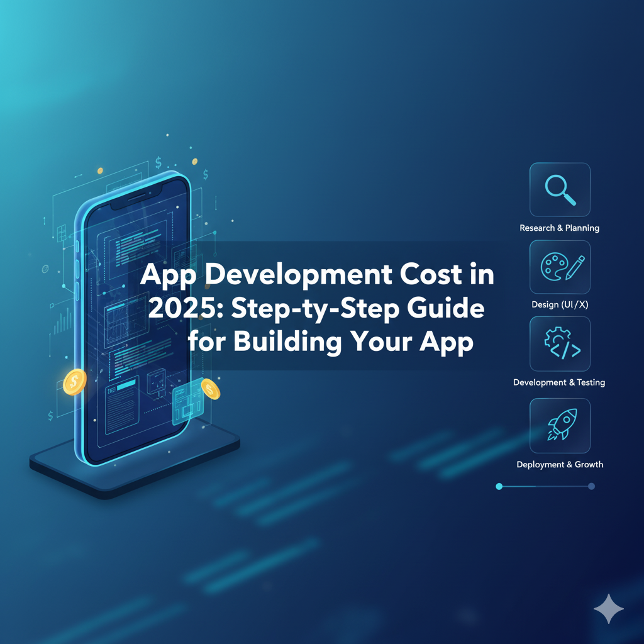
Task: Open the "Deployment & Growth" label
Action: (x=559, y=464)
